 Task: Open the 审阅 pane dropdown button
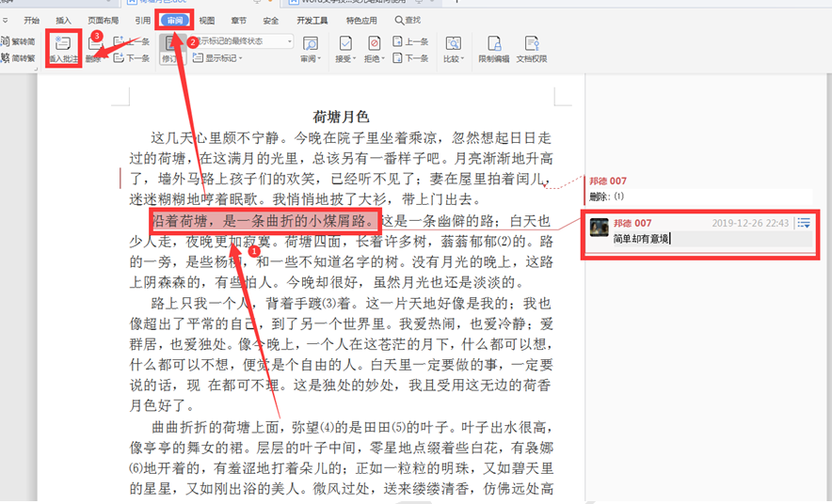coord(311,49)
